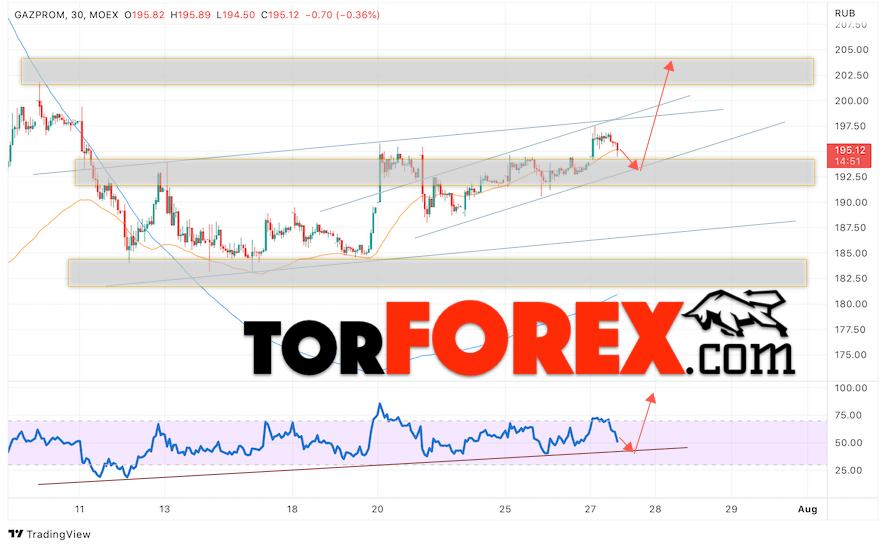Click the date label 13 on the time axis

click(x=164, y=509)
